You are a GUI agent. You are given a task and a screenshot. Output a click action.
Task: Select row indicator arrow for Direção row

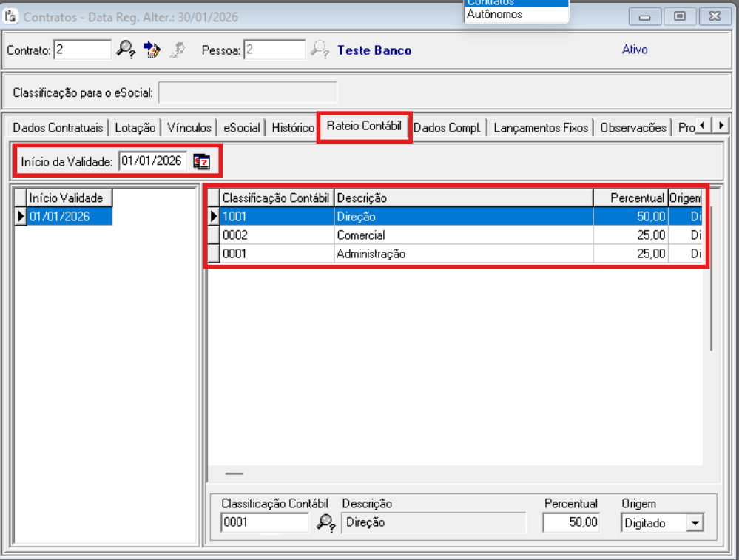pos(214,217)
